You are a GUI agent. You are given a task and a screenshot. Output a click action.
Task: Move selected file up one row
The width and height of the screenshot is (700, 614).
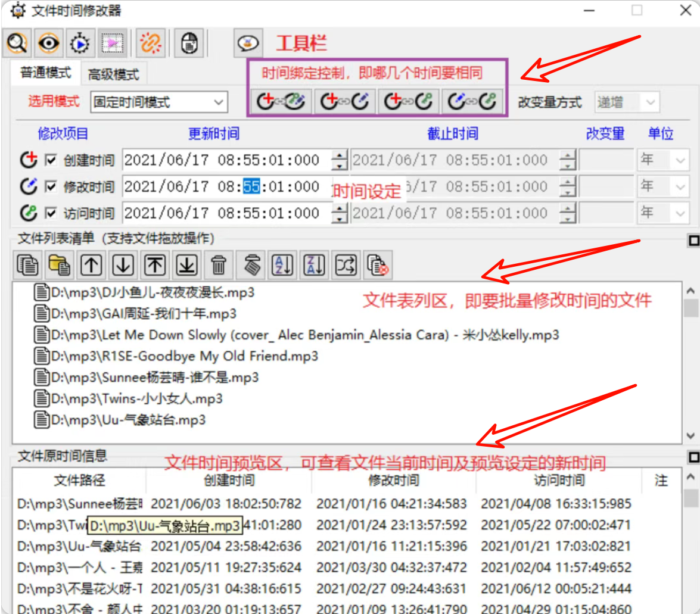point(91,265)
